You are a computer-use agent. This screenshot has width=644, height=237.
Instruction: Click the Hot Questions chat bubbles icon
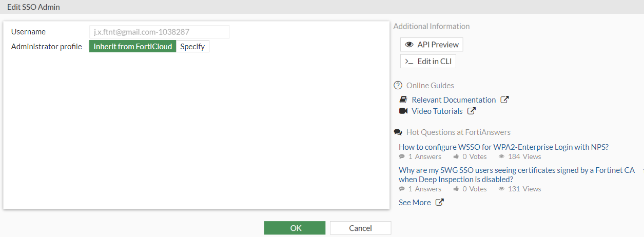pos(398,132)
